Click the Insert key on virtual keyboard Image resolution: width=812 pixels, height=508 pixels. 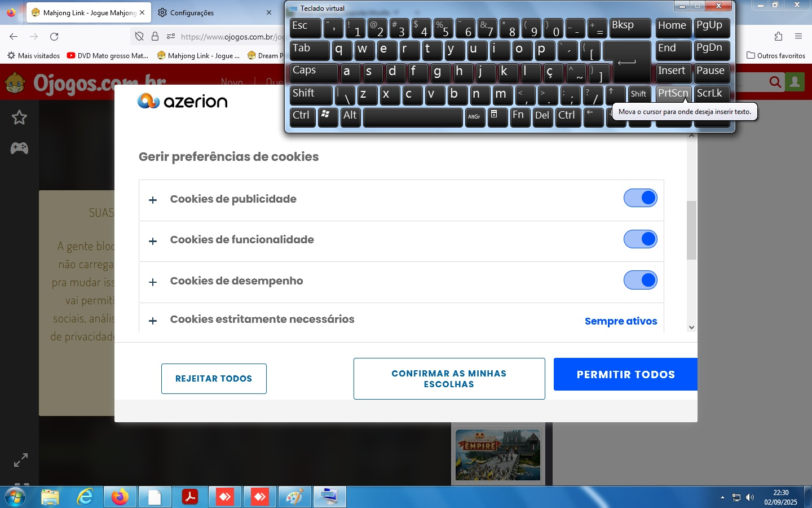tap(673, 73)
